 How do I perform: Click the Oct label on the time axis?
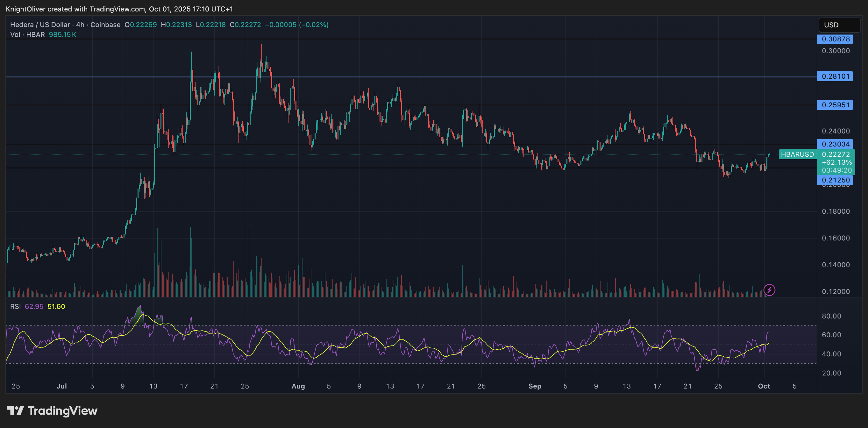[764, 386]
